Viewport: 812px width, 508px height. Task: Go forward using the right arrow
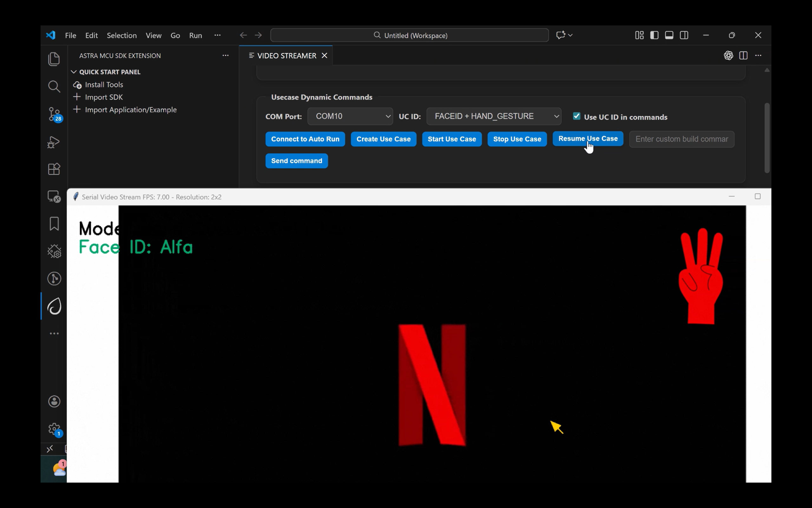(258, 35)
